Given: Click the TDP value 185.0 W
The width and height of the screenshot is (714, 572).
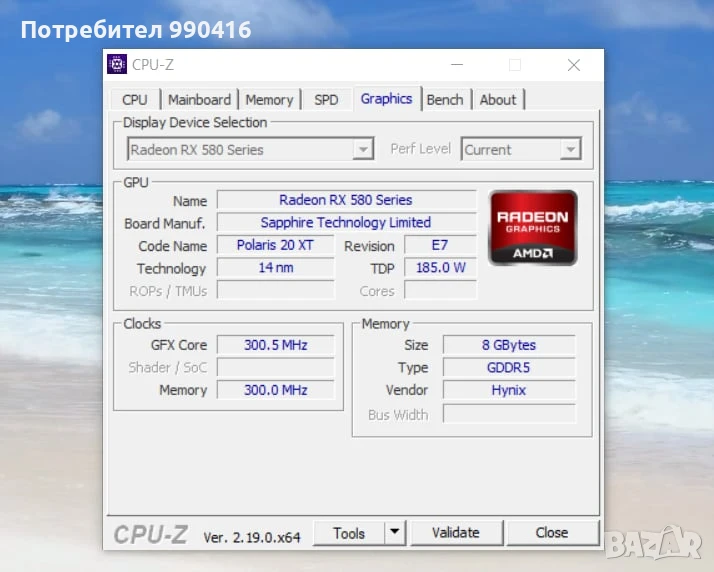Looking at the screenshot, I should tap(440, 267).
